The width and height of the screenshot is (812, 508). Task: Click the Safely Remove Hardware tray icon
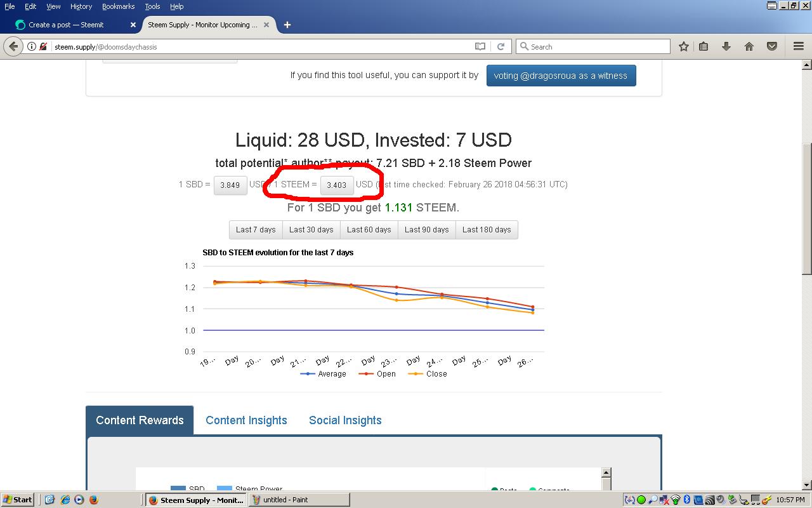tap(731, 500)
